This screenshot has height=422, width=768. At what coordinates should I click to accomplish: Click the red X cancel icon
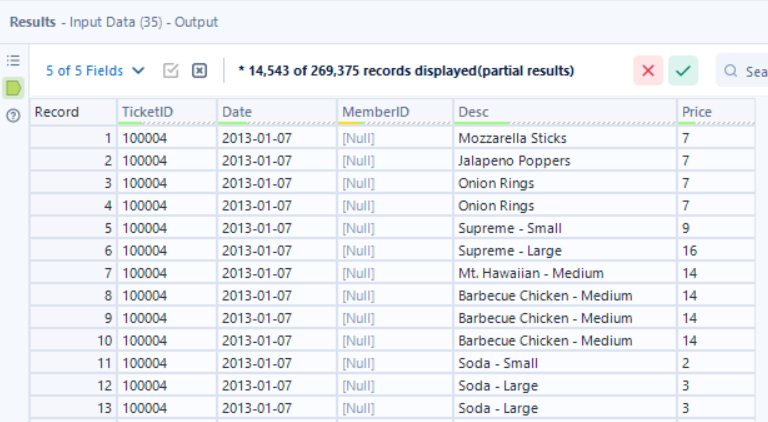[x=648, y=71]
